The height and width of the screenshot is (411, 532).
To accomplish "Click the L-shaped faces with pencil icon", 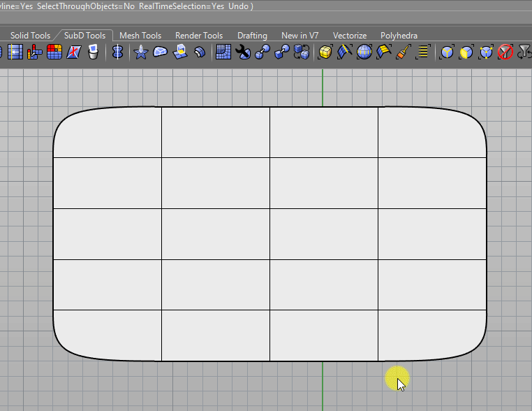I will coord(35,52).
